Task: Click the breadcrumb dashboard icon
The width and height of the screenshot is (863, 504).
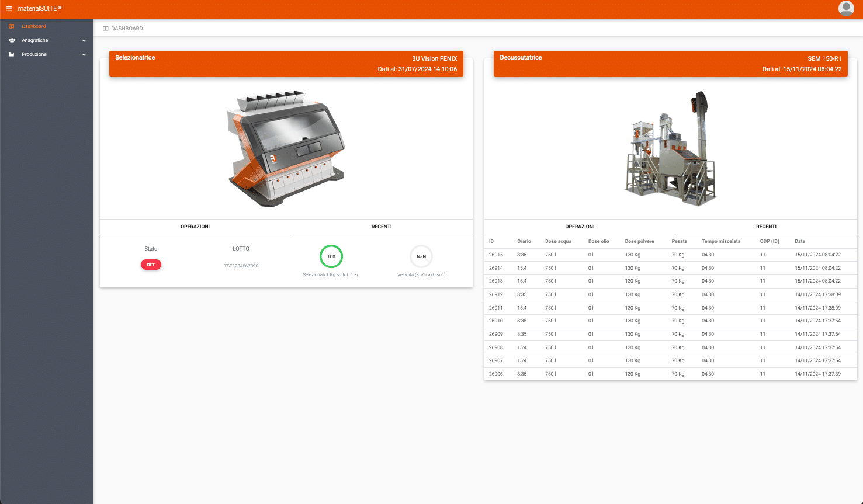Action: point(105,29)
